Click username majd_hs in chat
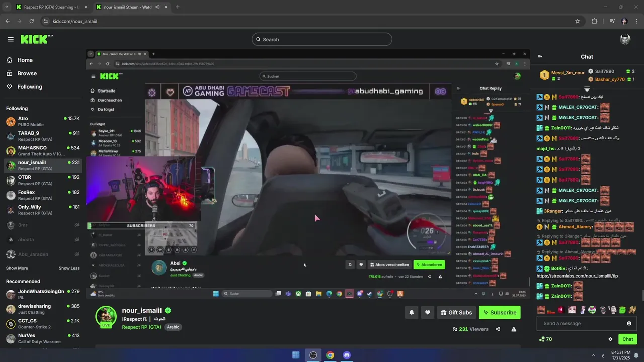Image resolution: width=644 pixels, height=362 pixels. point(545,148)
